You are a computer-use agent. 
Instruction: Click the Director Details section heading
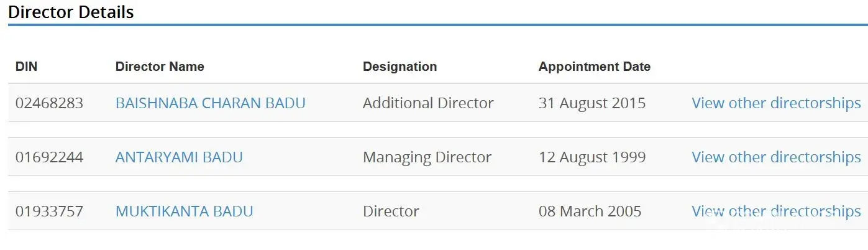[71, 12]
